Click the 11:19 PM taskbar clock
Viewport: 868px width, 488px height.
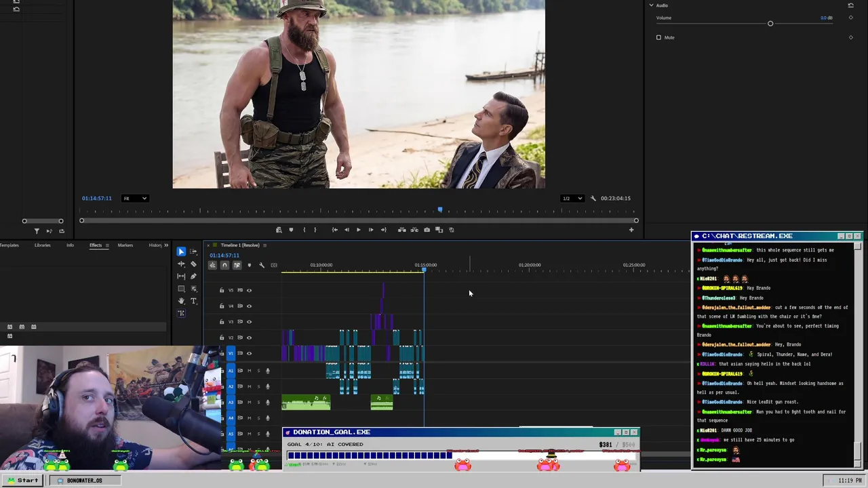[x=850, y=481]
